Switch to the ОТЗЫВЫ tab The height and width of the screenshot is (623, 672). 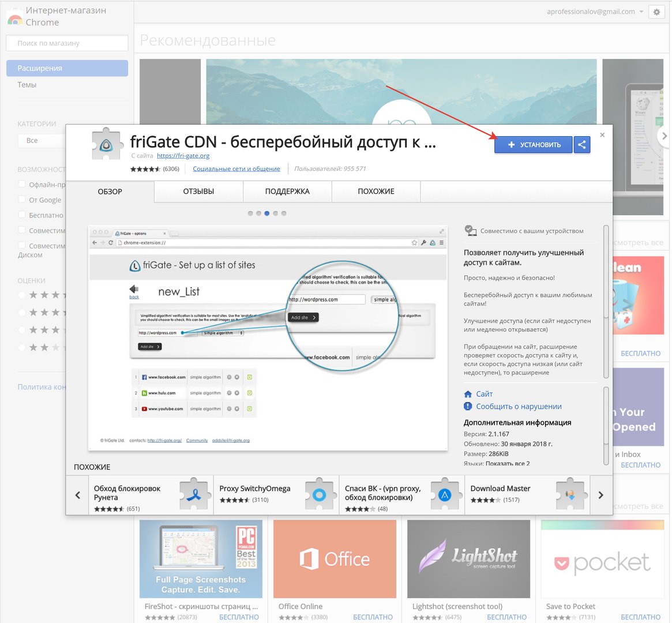click(198, 192)
